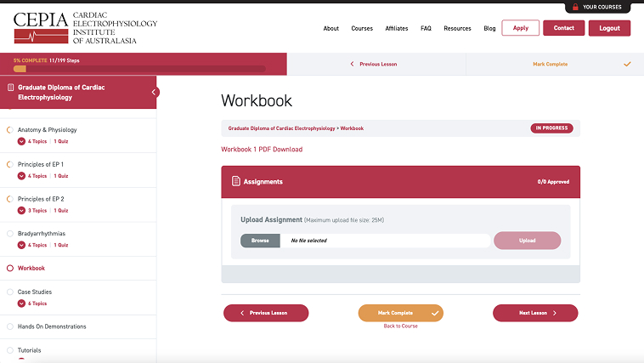The width and height of the screenshot is (644, 363).
Task: Click the Case Studies status circle
Action: pyautogui.click(x=10, y=292)
